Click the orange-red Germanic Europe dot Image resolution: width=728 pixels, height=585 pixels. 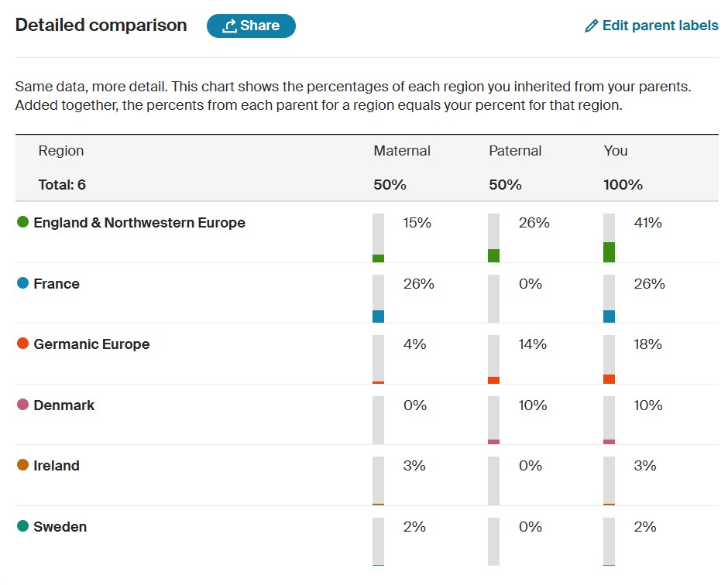pos(22,344)
